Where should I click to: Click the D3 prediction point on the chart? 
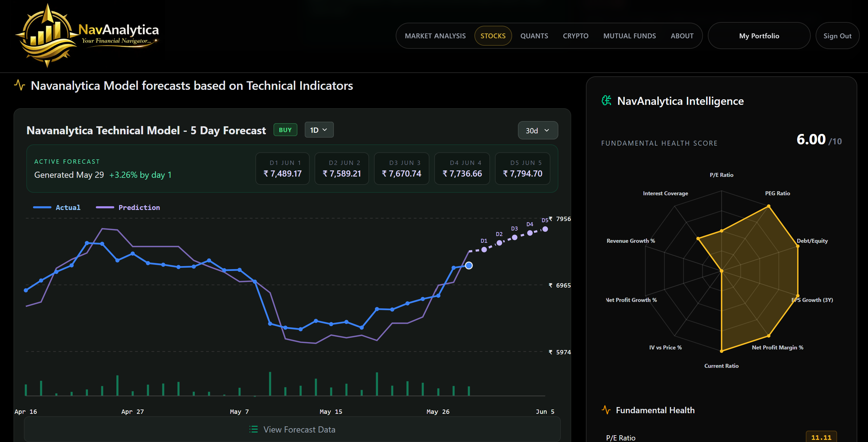pyautogui.click(x=515, y=237)
